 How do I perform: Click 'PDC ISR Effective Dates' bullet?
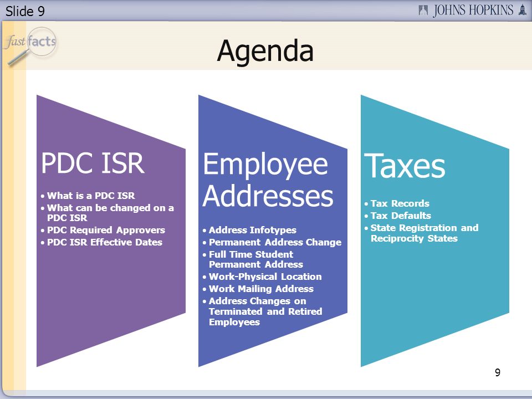(x=105, y=242)
